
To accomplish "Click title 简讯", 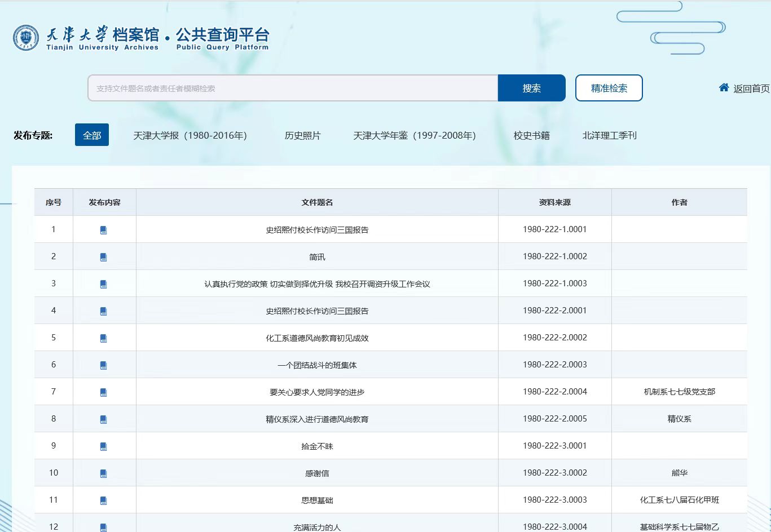I will tap(317, 257).
